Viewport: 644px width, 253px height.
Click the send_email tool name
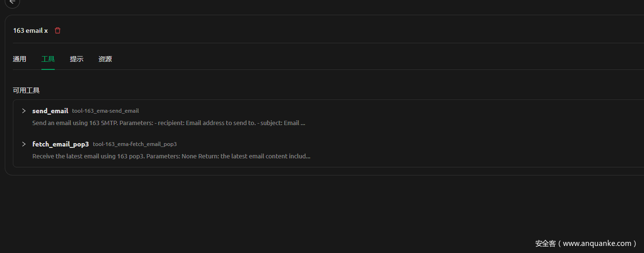pos(50,111)
